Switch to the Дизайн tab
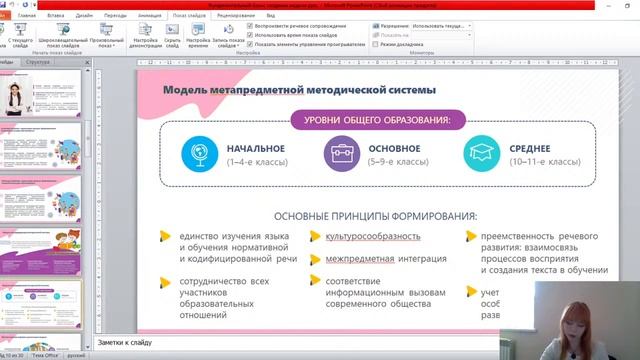Viewport: 640px width, 360px height. [84, 16]
